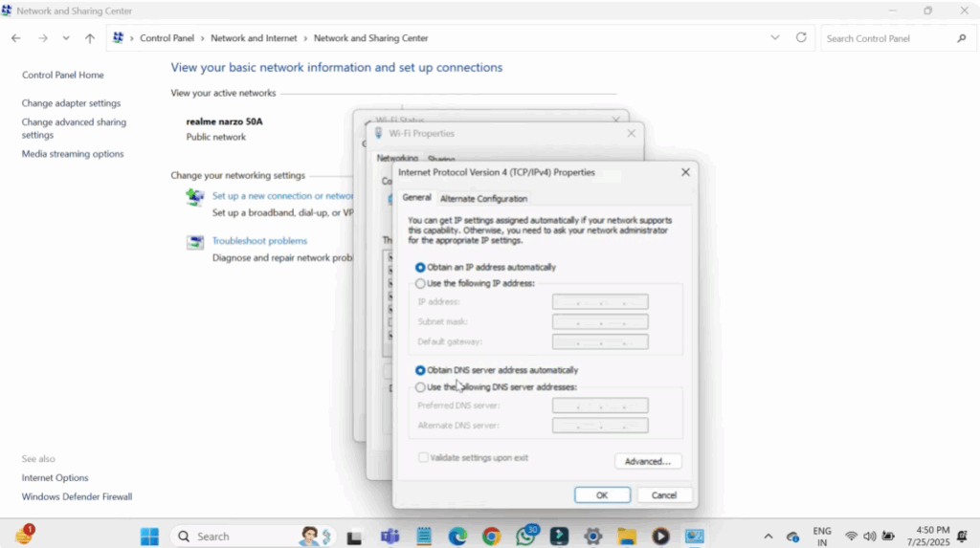Go forward with the navigation forward arrow
This screenshot has height=548, width=980.
42,38
